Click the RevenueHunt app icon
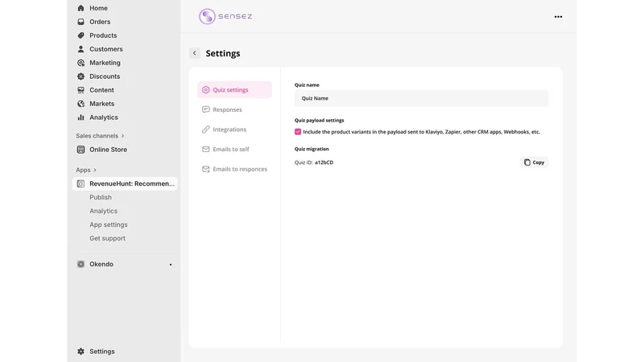This screenshot has height=362, width=644. [81, 183]
